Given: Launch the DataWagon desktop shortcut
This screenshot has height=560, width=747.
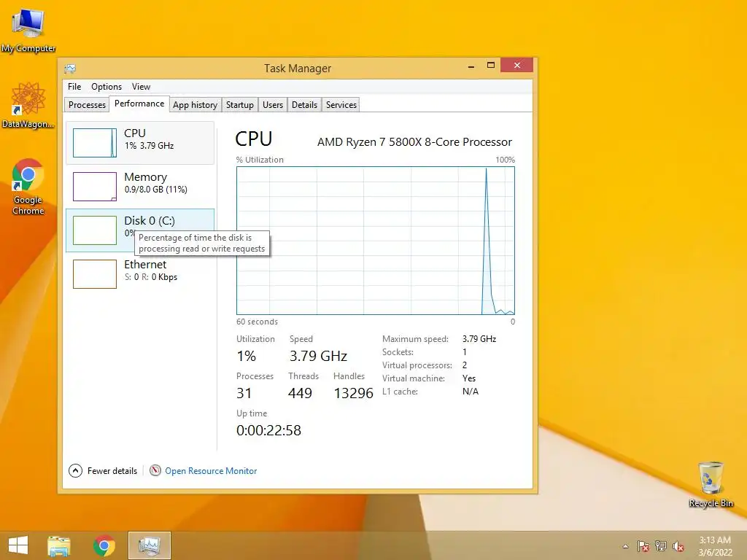Looking at the screenshot, I should tap(28, 105).
